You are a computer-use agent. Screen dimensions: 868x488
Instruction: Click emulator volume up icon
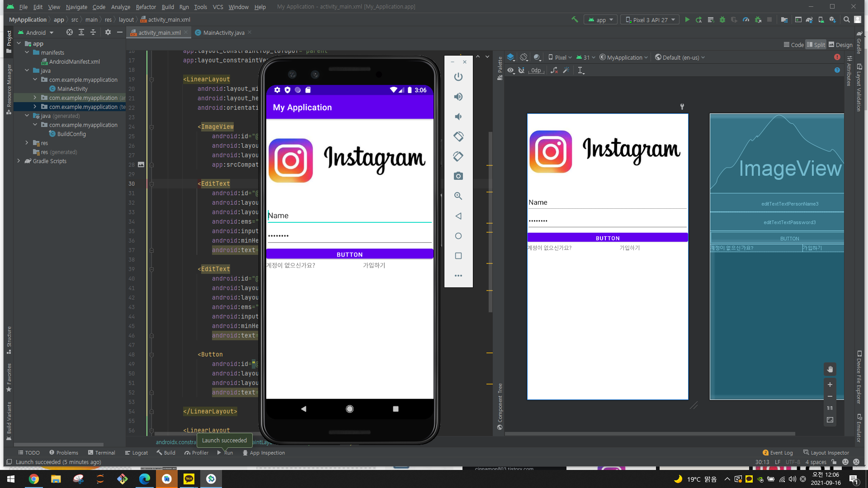(x=458, y=97)
